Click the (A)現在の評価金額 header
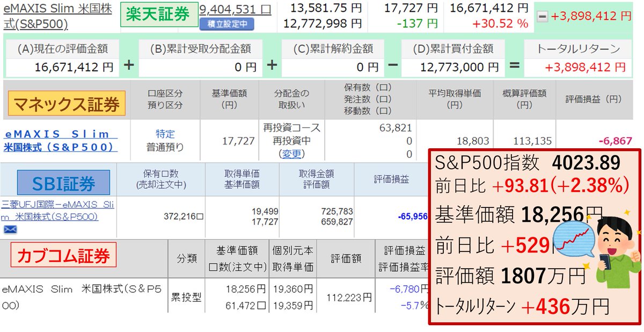Image resolution: width=644 pixels, height=332 pixels. (63, 49)
